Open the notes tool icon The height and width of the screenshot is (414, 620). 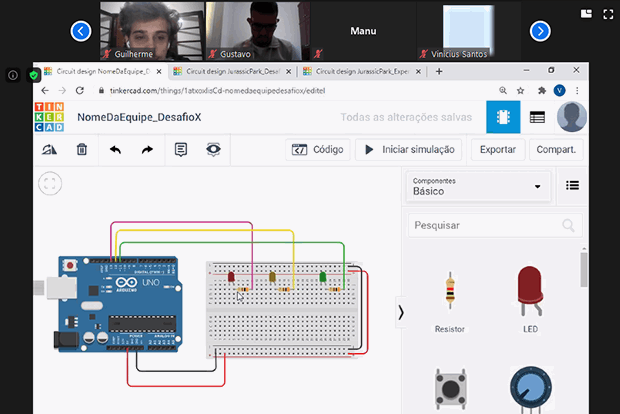(x=181, y=150)
